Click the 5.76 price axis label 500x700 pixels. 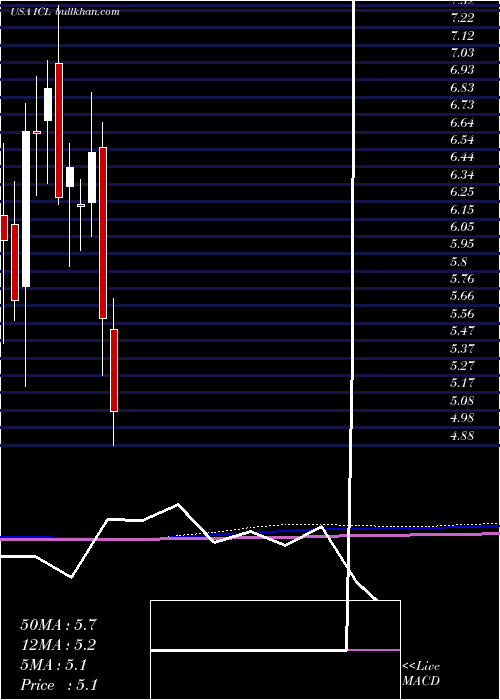coord(462,279)
